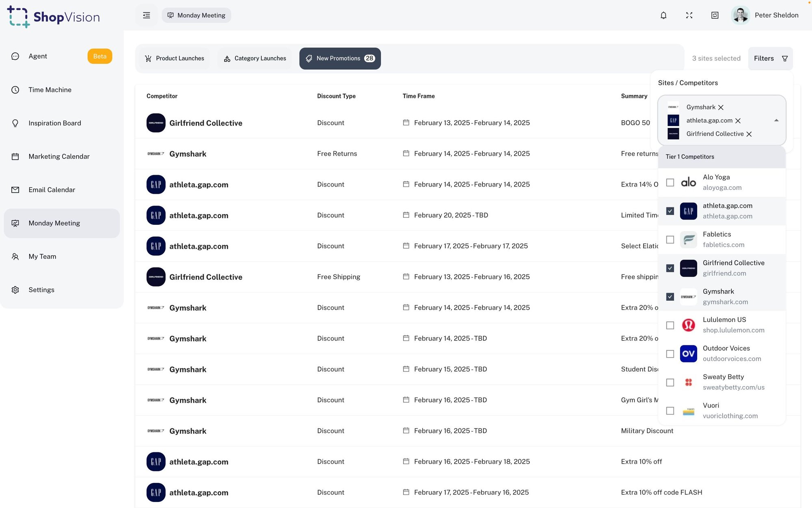Click the Military Discount summary
812x508 pixels.
[647, 431]
